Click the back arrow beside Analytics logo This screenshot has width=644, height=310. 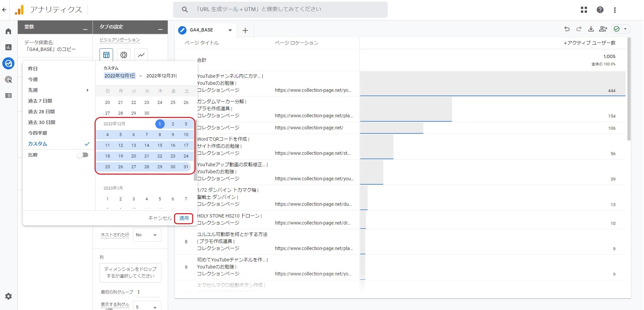(4, 10)
